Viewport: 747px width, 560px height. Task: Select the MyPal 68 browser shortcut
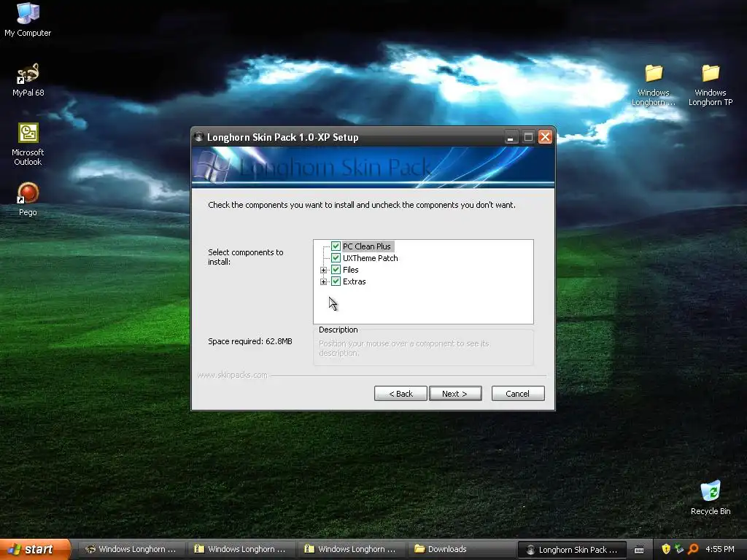click(x=28, y=79)
